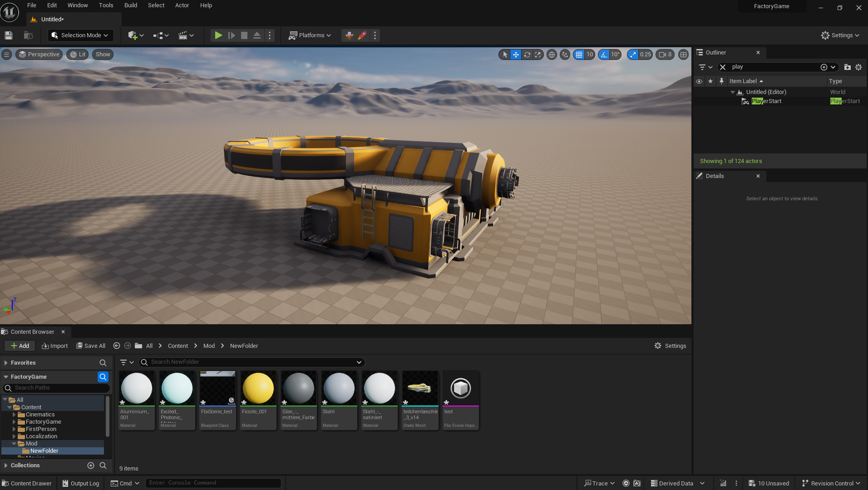Image resolution: width=868 pixels, height=490 pixels.
Task: Open the Build menu
Action: click(x=130, y=5)
